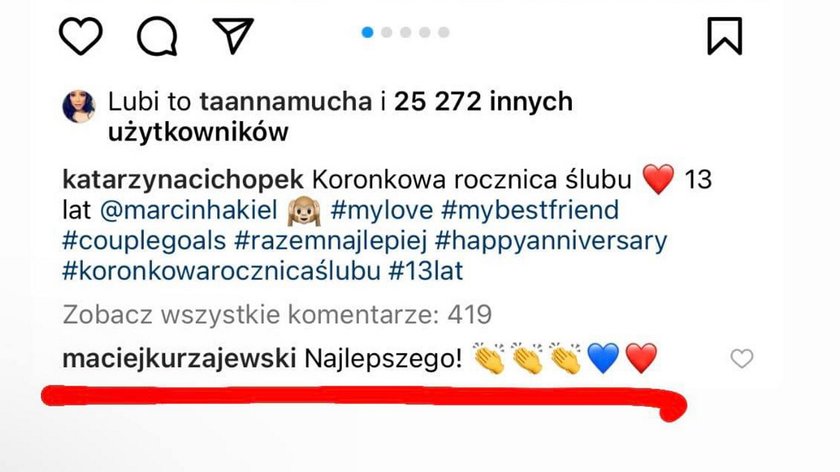Open comments via the speech bubble icon
Viewport: 840px width, 472px height.
click(157, 36)
